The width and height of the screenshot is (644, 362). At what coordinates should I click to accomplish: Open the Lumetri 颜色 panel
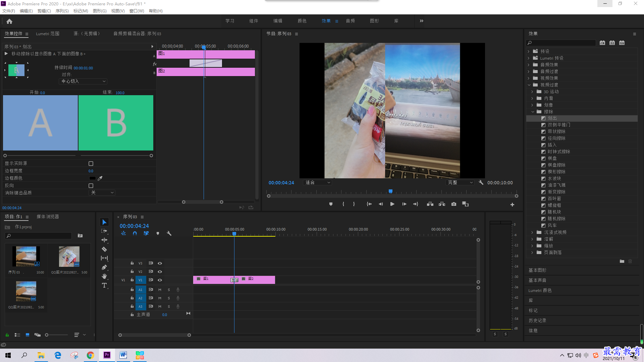(540, 291)
